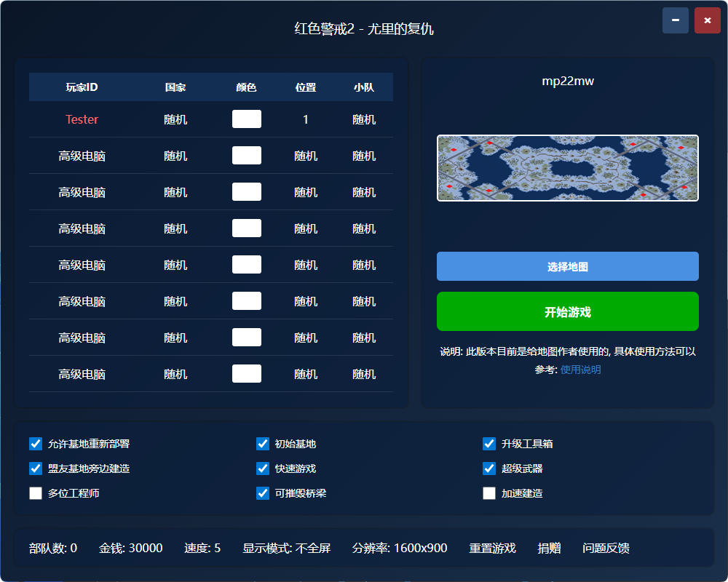Open position dropdown showing 1 for Tester
Screen dimensions: 728x582
pos(306,119)
